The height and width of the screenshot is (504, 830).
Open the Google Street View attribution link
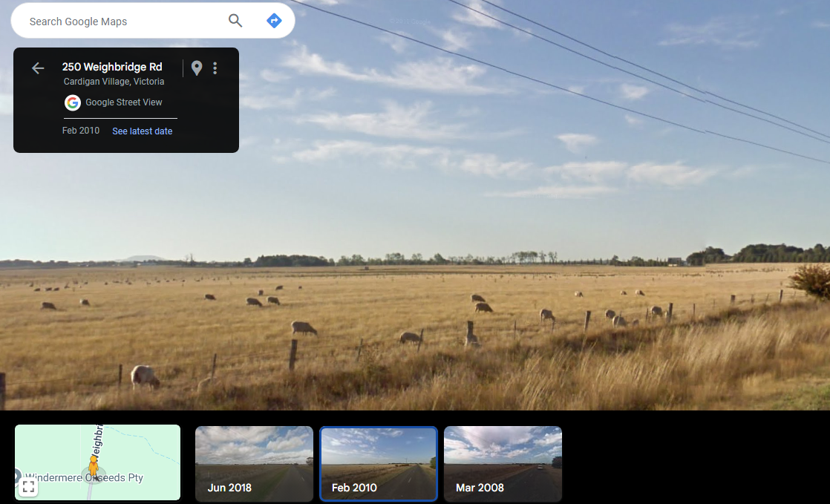click(x=123, y=102)
